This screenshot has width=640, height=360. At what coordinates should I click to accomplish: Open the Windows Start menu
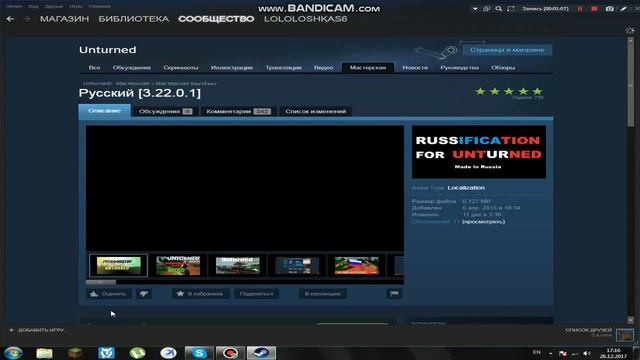[x=13, y=353]
